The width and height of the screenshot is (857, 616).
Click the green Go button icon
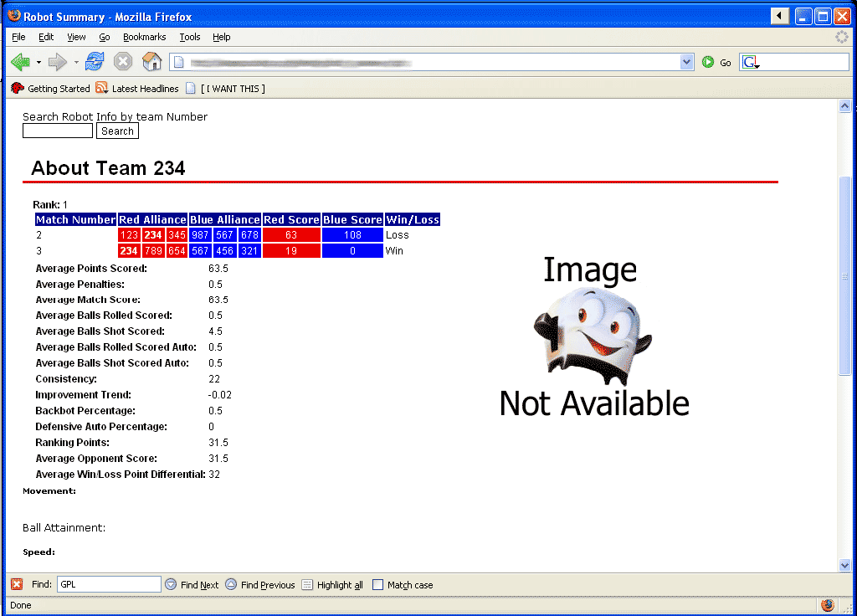tap(708, 62)
